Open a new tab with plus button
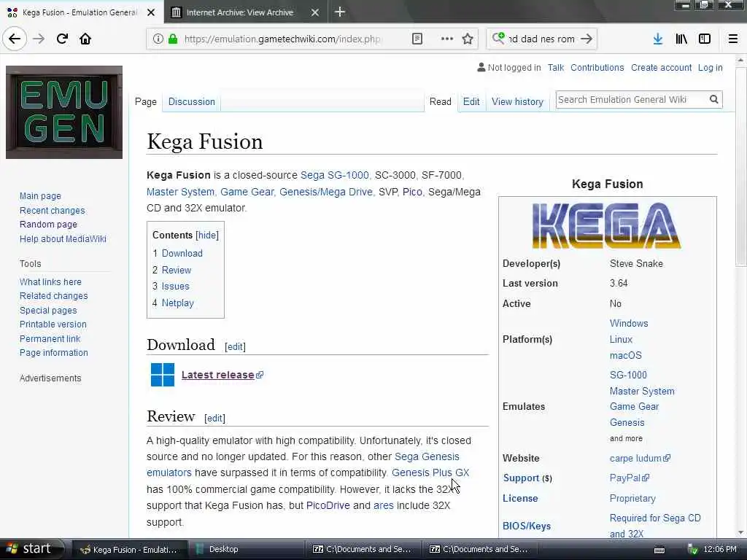The image size is (747, 560). click(340, 12)
